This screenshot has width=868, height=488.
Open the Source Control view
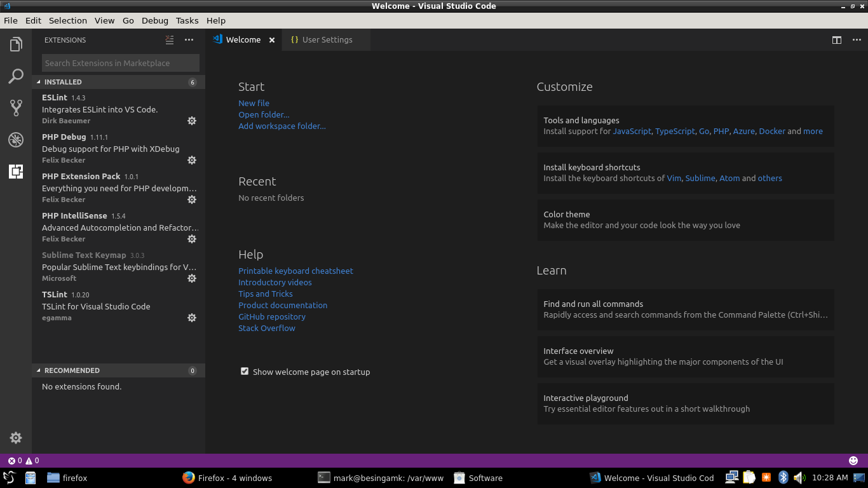tap(16, 108)
